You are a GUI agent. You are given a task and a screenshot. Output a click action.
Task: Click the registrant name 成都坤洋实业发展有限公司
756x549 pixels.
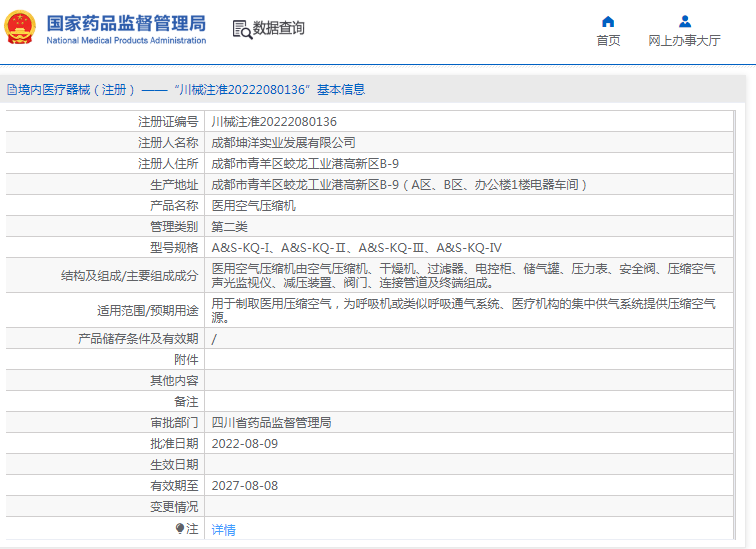click(x=283, y=142)
